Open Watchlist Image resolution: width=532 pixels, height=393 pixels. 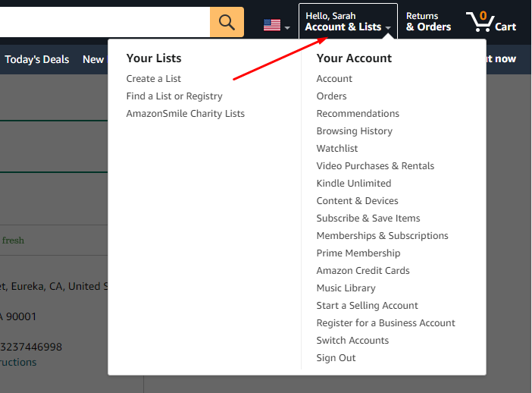[x=337, y=149]
